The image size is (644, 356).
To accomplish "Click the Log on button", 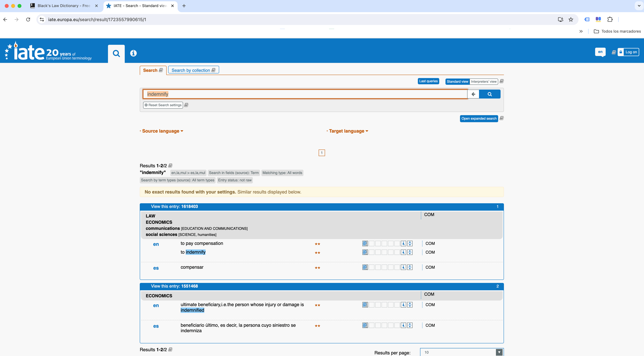I will (628, 52).
